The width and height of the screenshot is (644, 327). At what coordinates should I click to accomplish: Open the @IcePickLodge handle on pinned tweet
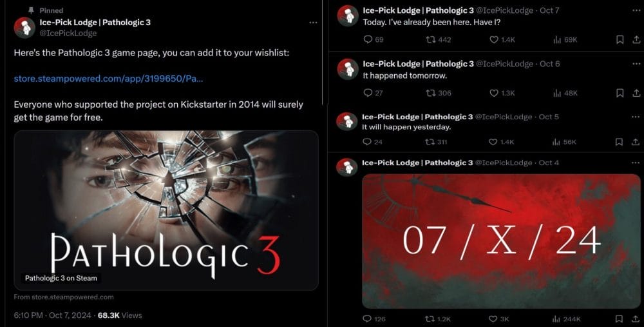[68, 34]
